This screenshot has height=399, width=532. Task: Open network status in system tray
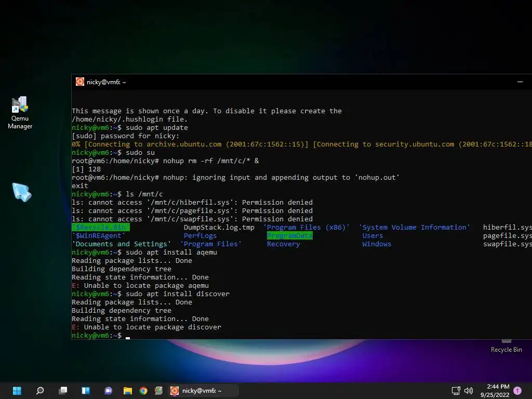click(x=456, y=391)
